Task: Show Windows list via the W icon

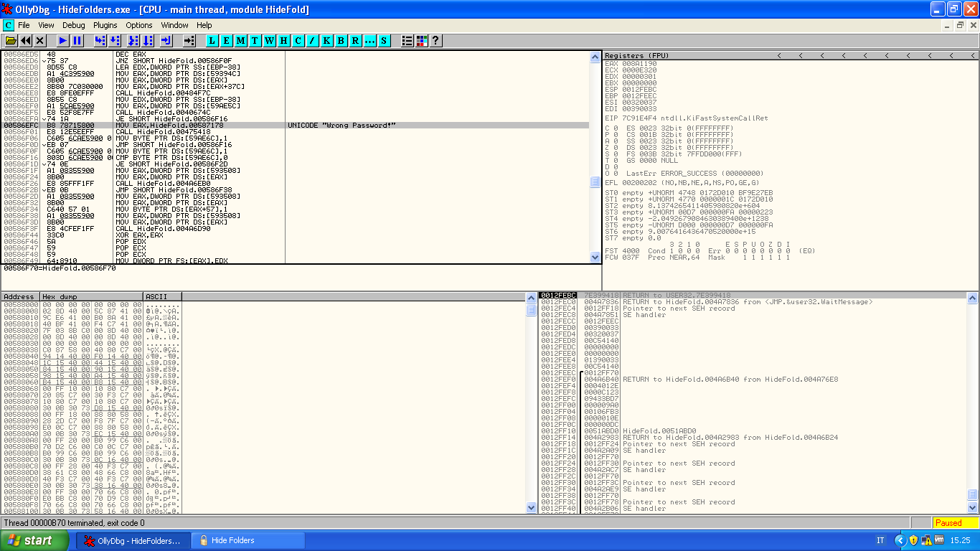Action: point(270,41)
